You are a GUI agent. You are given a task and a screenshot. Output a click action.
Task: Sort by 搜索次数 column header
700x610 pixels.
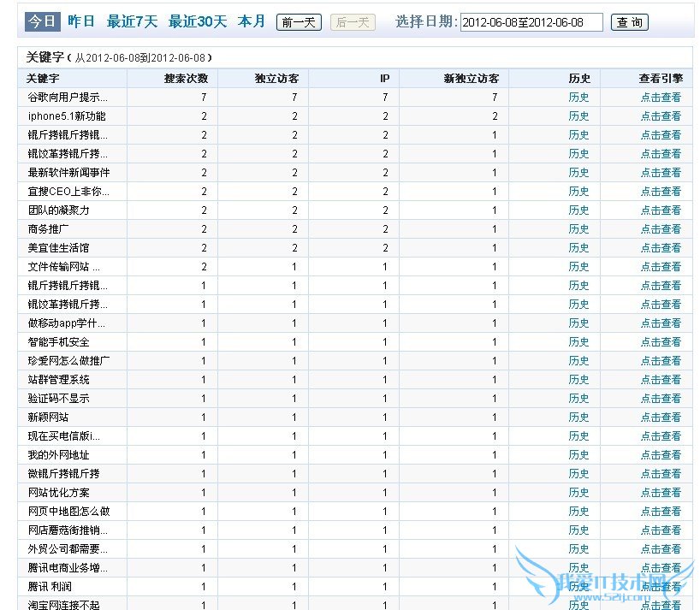(x=186, y=79)
